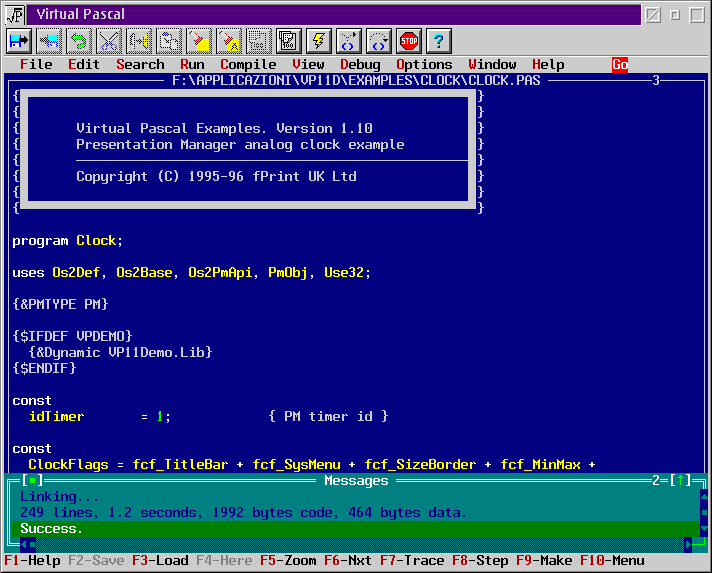Open the View menu
The image size is (712, 573).
[x=308, y=64]
